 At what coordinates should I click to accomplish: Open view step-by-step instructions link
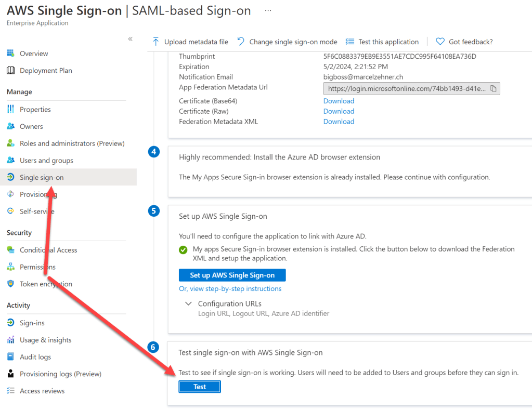(230, 288)
